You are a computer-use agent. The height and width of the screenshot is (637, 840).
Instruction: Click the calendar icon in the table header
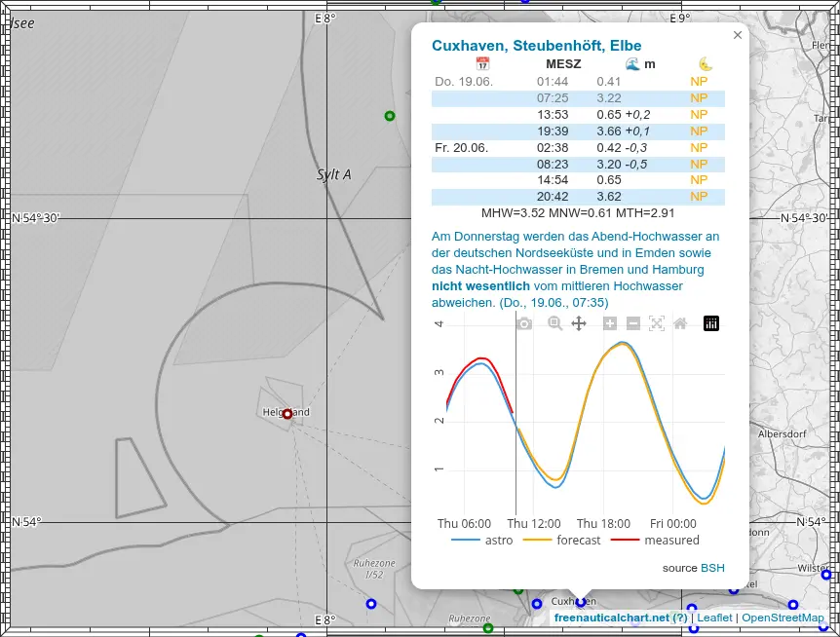(x=481, y=63)
